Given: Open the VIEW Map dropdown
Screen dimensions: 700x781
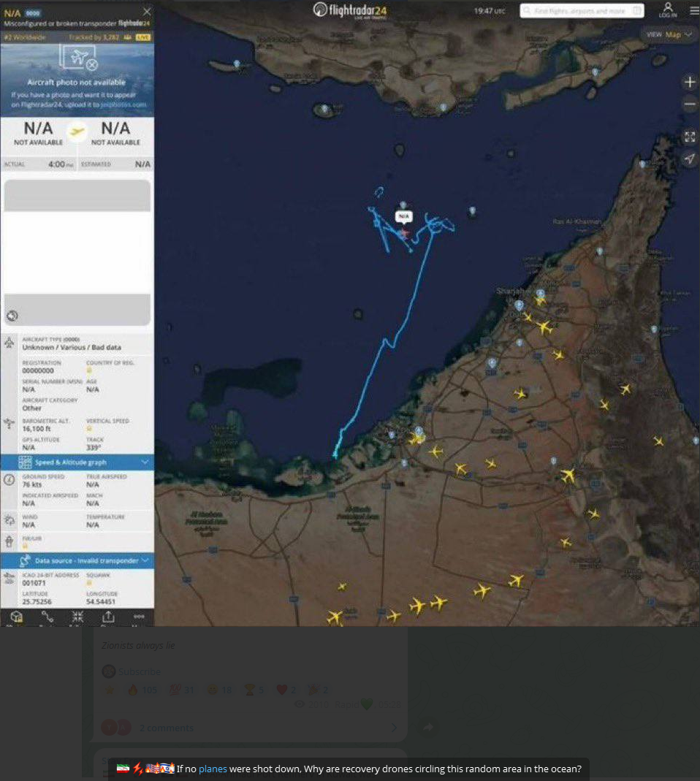Looking at the screenshot, I should [669, 34].
